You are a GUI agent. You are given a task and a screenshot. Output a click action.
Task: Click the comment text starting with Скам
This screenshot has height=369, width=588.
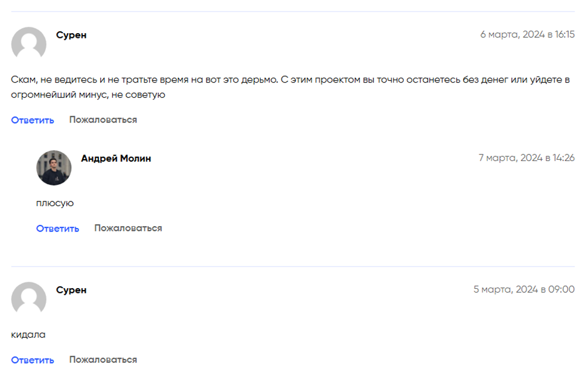290,87
